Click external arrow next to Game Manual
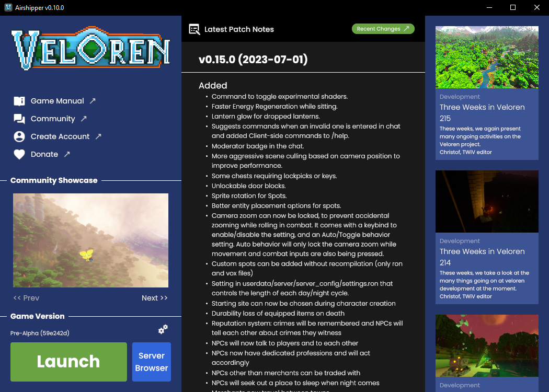This screenshot has width=549, height=392. (93, 101)
